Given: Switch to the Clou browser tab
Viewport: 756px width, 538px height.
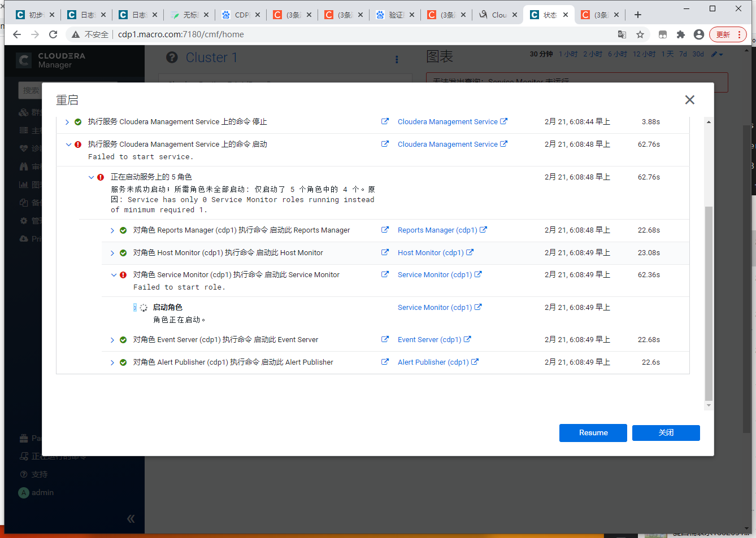Looking at the screenshot, I should [x=498, y=15].
